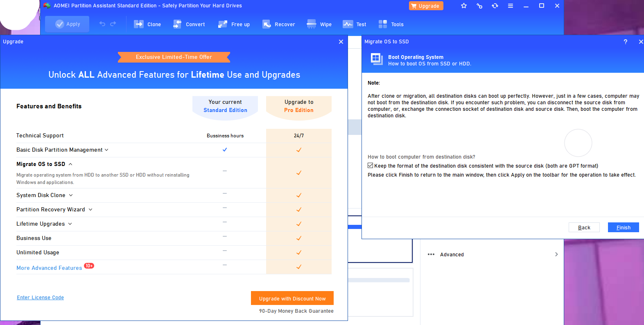Open the hamburger menu in the title bar
This screenshot has width=644, height=325.
click(511, 6)
